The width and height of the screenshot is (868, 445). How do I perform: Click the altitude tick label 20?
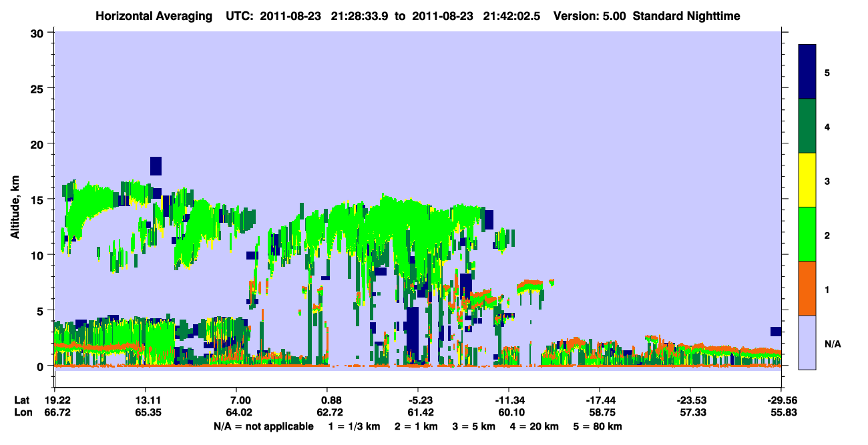pos(37,143)
